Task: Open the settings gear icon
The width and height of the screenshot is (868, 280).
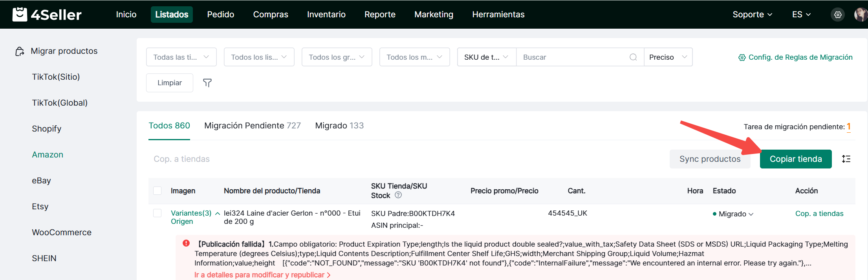Action: (838, 15)
